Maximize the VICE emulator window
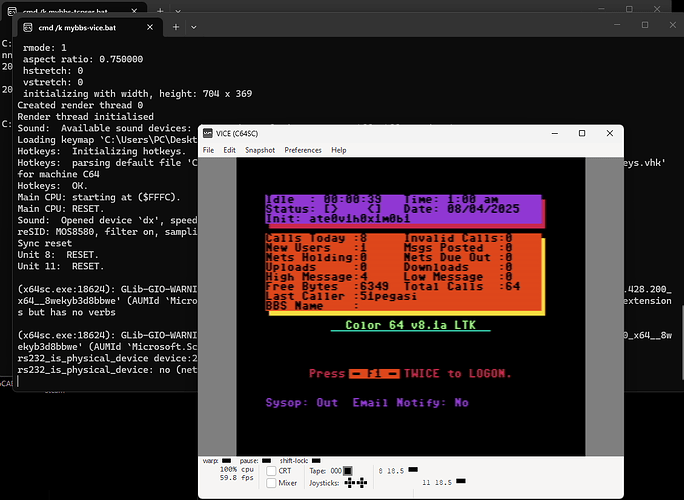The height and width of the screenshot is (500, 684). tap(582, 134)
